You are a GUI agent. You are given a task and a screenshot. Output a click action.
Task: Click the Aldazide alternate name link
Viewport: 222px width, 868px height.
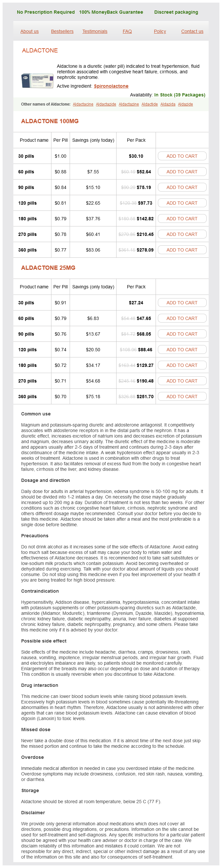(185, 104)
